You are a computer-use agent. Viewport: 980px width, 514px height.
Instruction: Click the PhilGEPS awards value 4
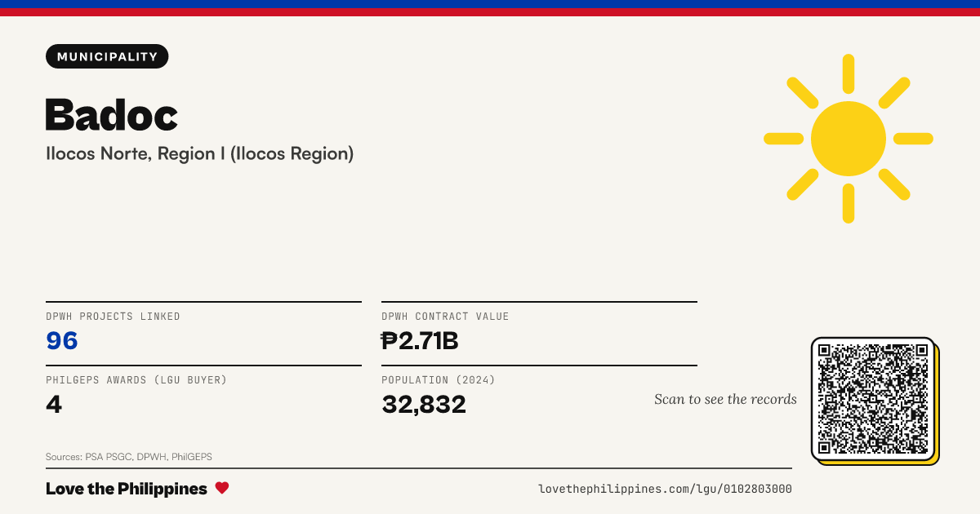click(x=54, y=404)
